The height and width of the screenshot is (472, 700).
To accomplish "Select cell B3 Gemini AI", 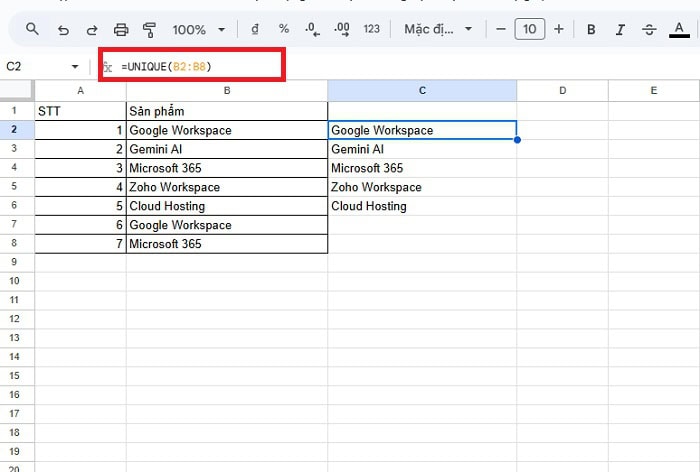I will click(x=227, y=149).
